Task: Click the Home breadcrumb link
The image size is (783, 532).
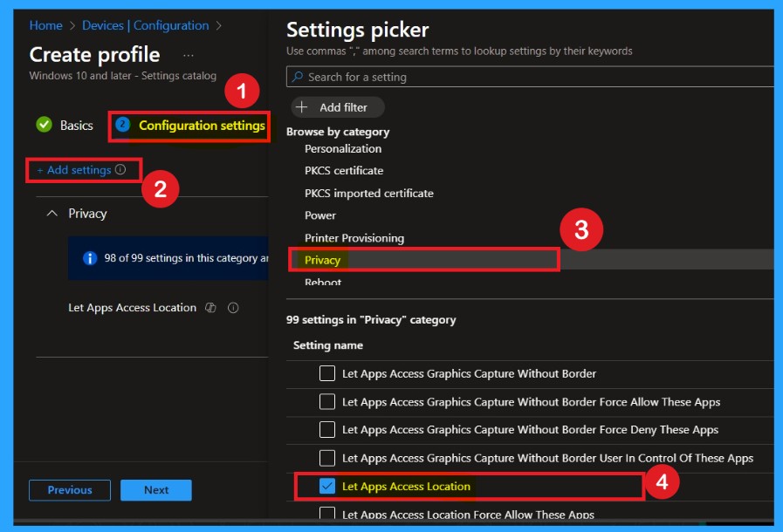Action: (45, 26)
